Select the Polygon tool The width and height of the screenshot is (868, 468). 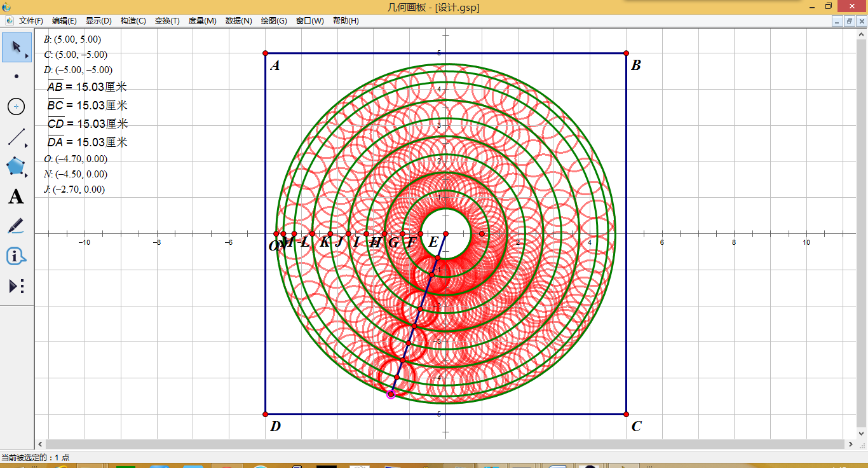pos(17,167)
